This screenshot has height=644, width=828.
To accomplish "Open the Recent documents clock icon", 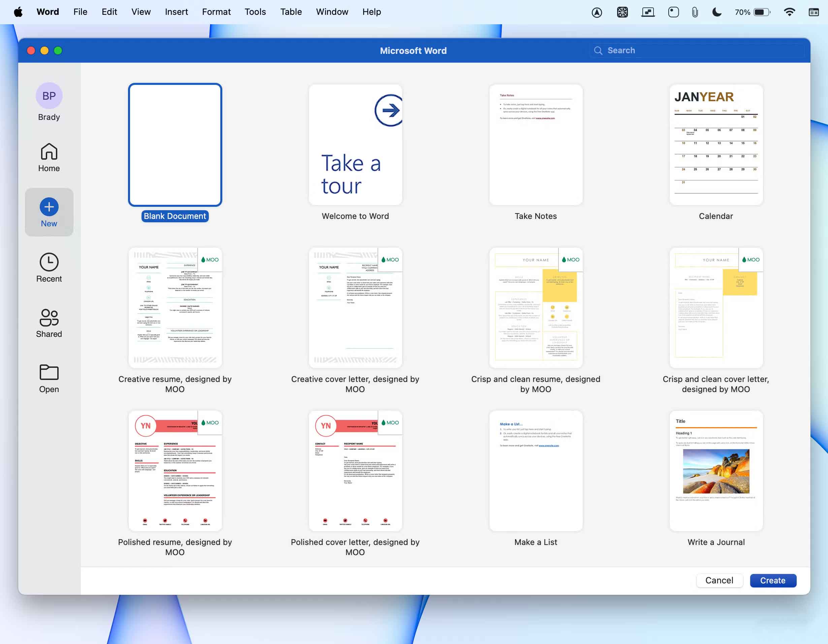I will [49, 262].
